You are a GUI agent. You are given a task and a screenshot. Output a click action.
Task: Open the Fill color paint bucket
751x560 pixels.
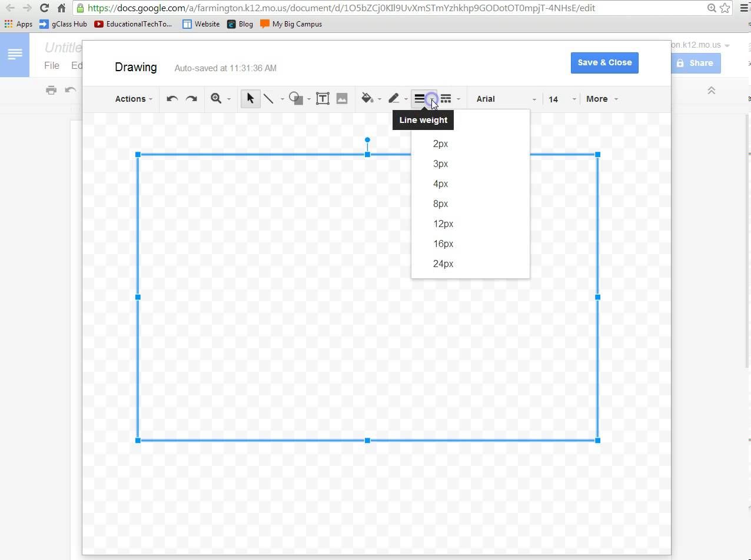point(367,99)
